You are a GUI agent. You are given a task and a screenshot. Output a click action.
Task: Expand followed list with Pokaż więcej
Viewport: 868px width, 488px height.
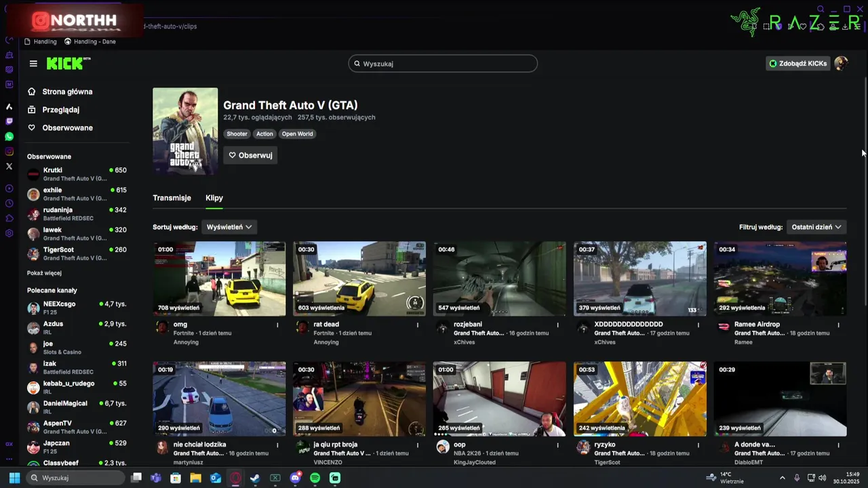(44, 273)
